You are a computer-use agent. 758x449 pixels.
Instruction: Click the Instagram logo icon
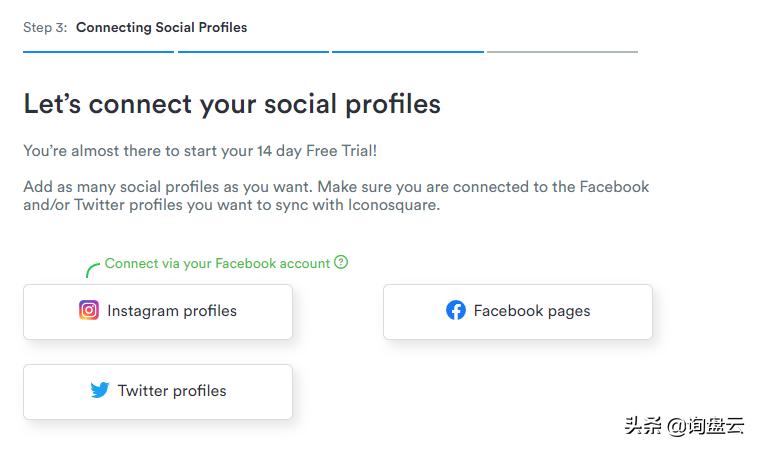pyautogui.click(x=89, y=311)
